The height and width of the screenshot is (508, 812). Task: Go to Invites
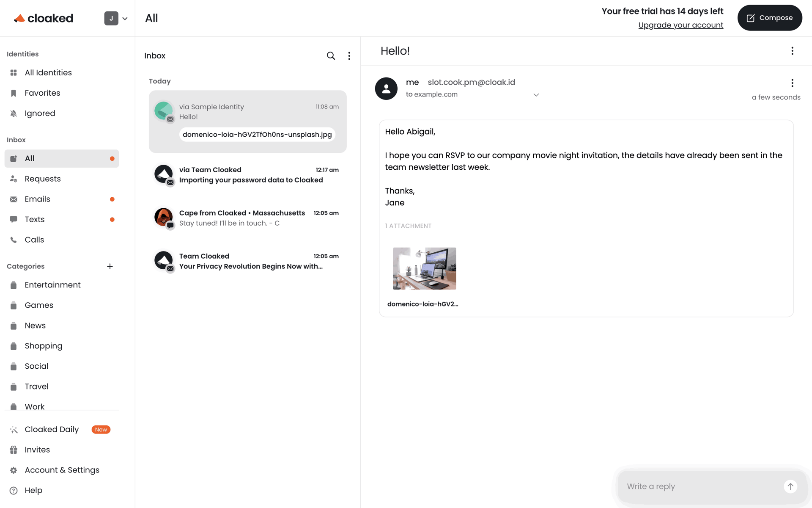(62, 450)
